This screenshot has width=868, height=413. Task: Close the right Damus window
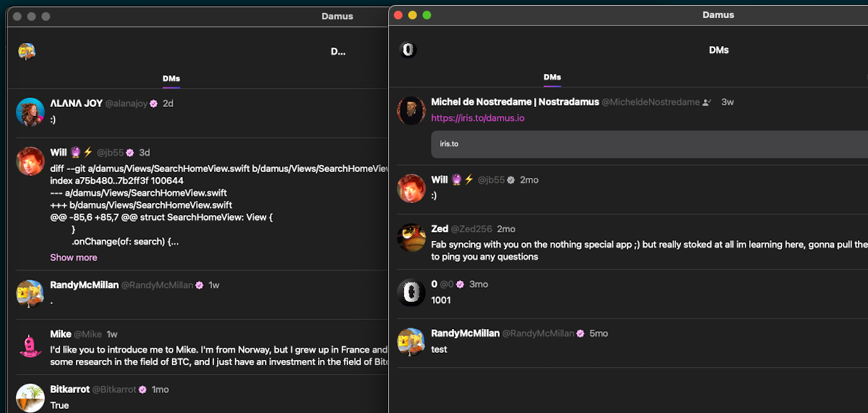[x=398, y=15]
